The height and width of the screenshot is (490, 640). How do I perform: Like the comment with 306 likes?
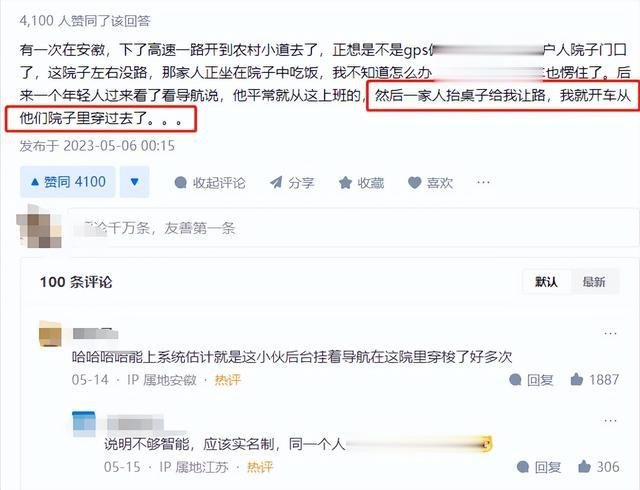tap(599, 467)
